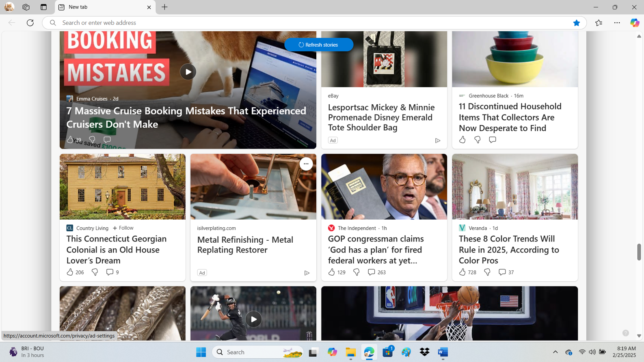Open the tab actions menu icon
Viewport: 644px width, 362px height.
click(x=43, y=7)
